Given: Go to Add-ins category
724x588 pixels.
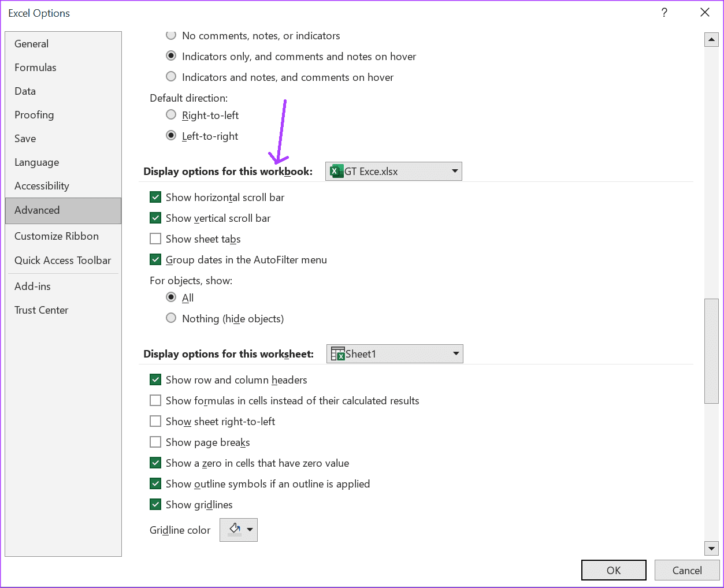Looking at the screenshot, I should [63, 286].
